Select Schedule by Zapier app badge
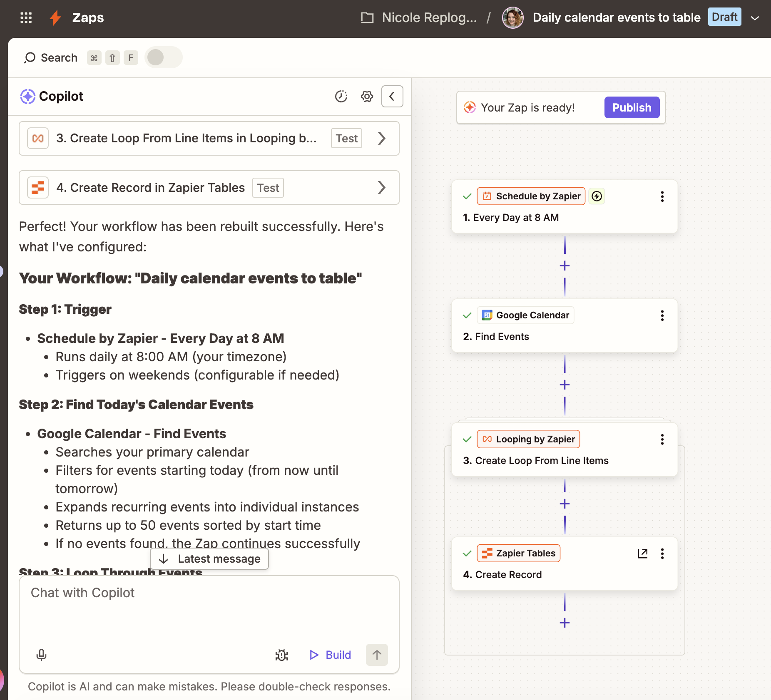The width and height of the screenshot is (771, 700). coord(531,196)
